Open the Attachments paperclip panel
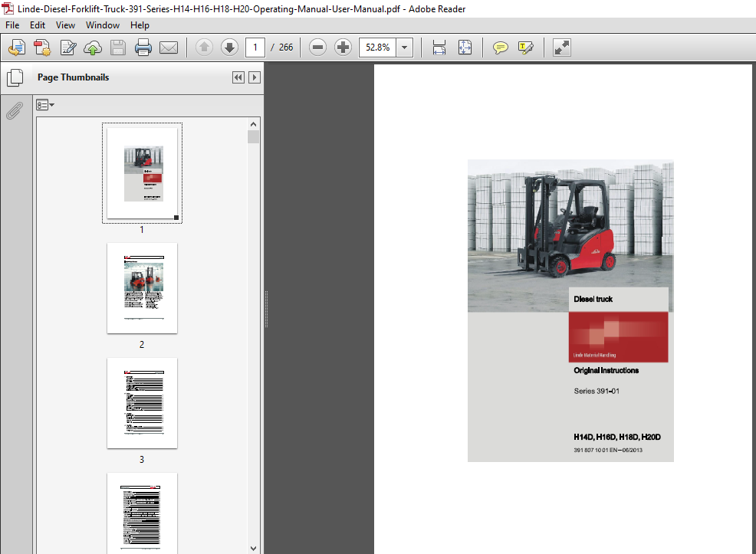 click(x=15, y=111)
